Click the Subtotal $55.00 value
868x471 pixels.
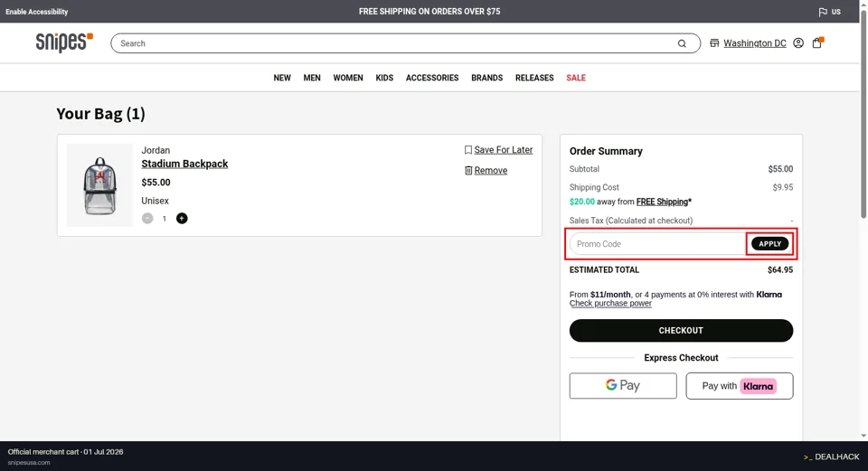tap(780, 169)
